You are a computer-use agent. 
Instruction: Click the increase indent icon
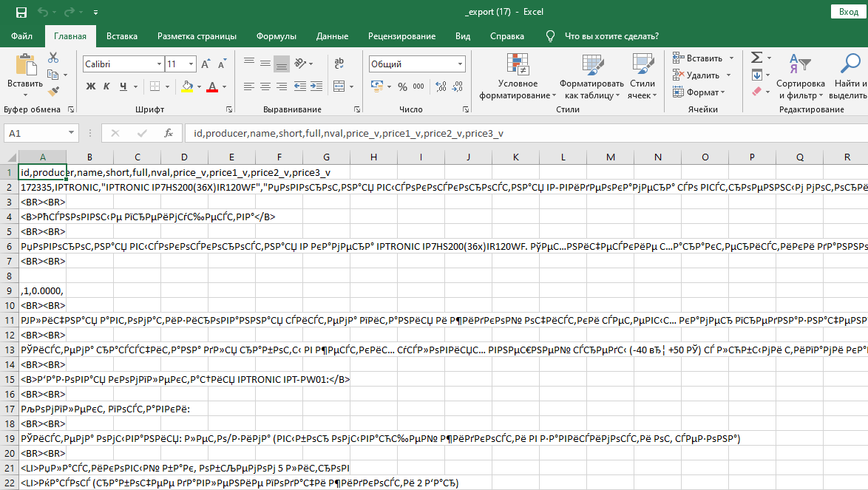[x=316, y=86]
